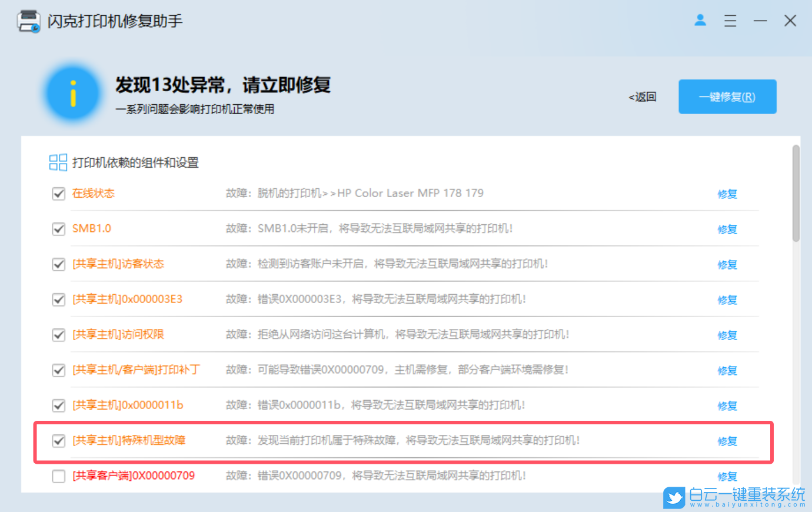812x512 pixels.
Task: Click the blue info circle icon
Action: pos(73,94)
